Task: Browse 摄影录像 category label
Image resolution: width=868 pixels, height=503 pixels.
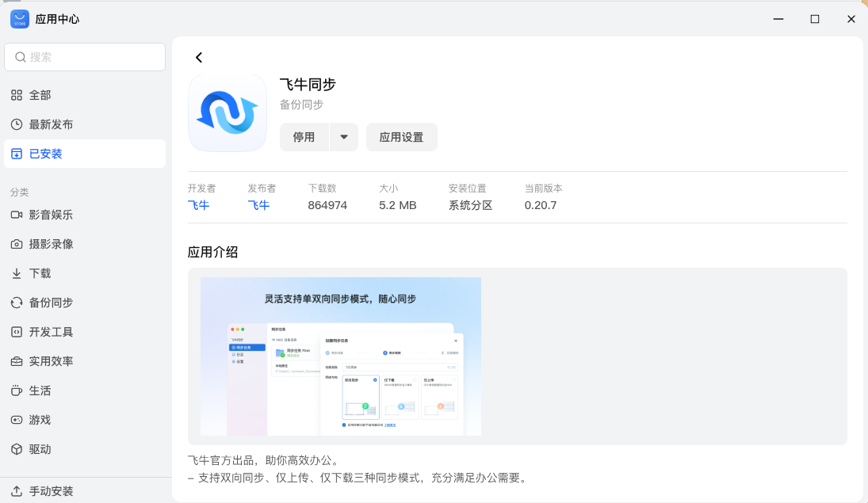Action: pos(51,244)
